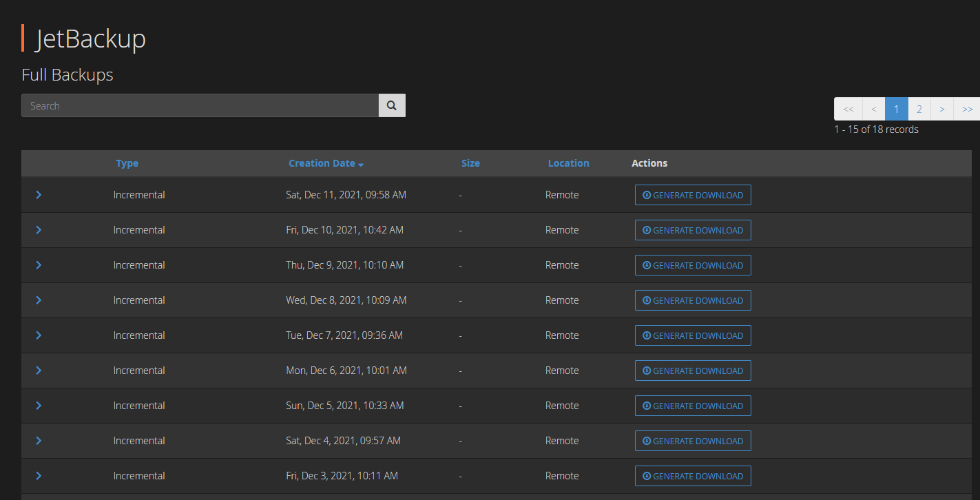Click the 'Sat, Dec 4, 2021, 09:57 AM' date cell
980x500 pixels.
[x=343, y=441]
